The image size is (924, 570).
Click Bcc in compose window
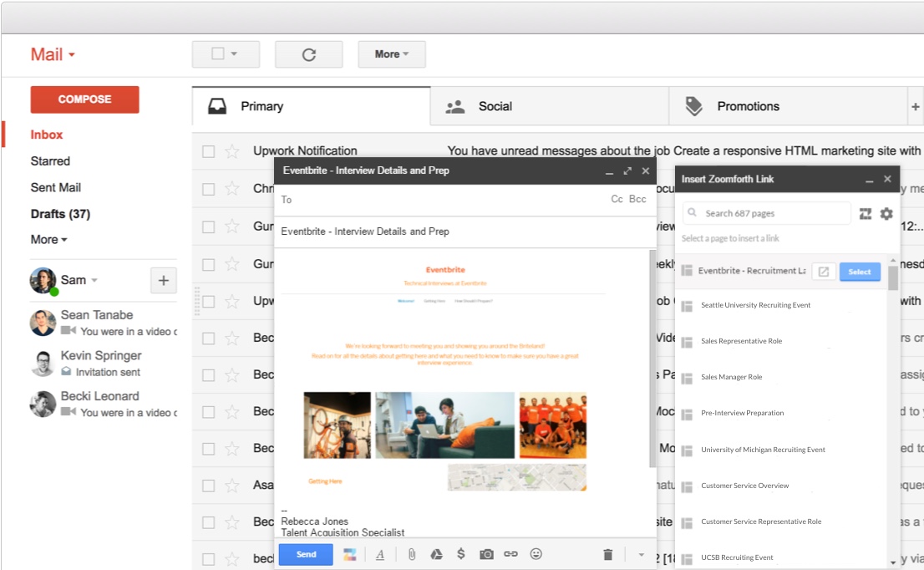(637, 199)
